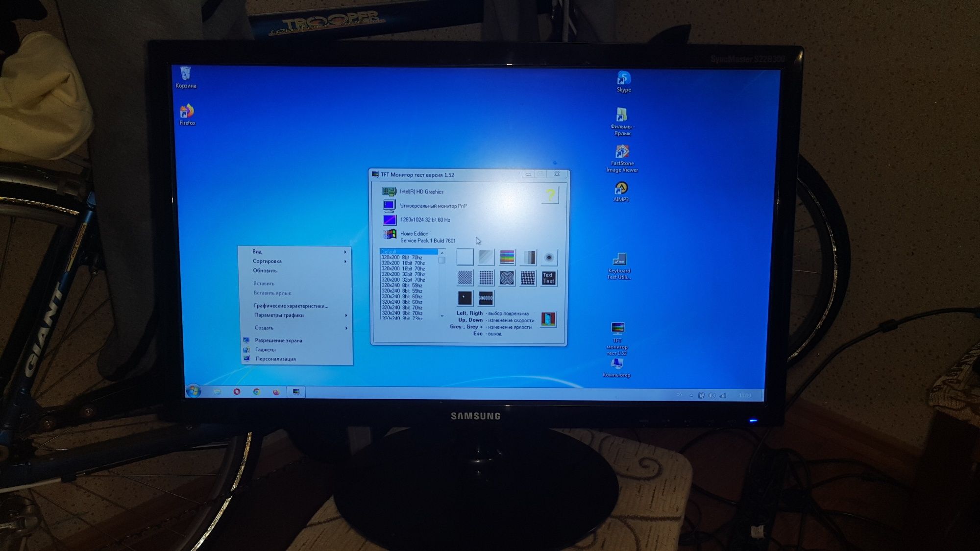980x551 pixels.
Task: Click the mode list scroll-up arrow
Action: [x=442, y=252]
